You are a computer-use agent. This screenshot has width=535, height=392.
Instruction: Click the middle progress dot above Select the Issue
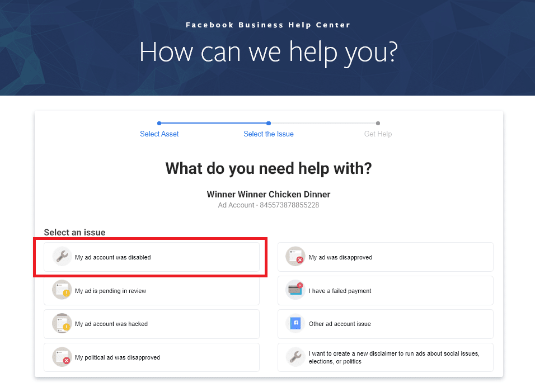click(x=269, y=123)
